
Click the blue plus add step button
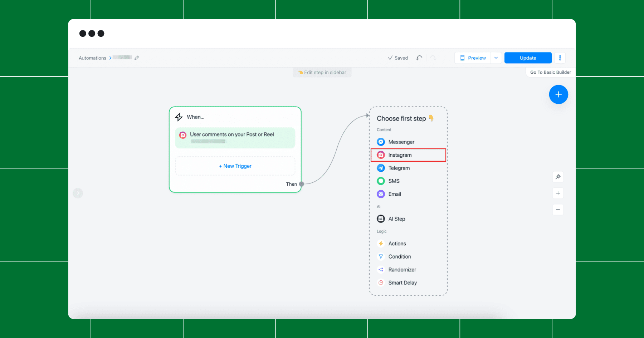click(x=558, y=94)
